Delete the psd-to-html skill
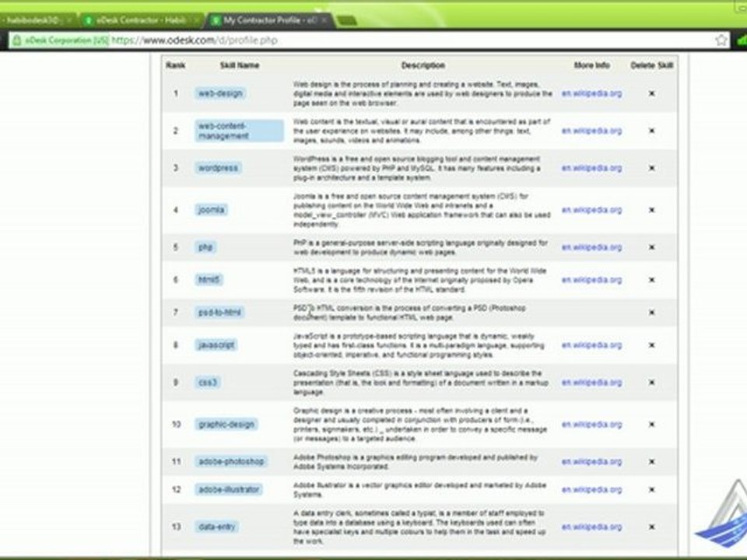747x560 pixels. [652, 313]
